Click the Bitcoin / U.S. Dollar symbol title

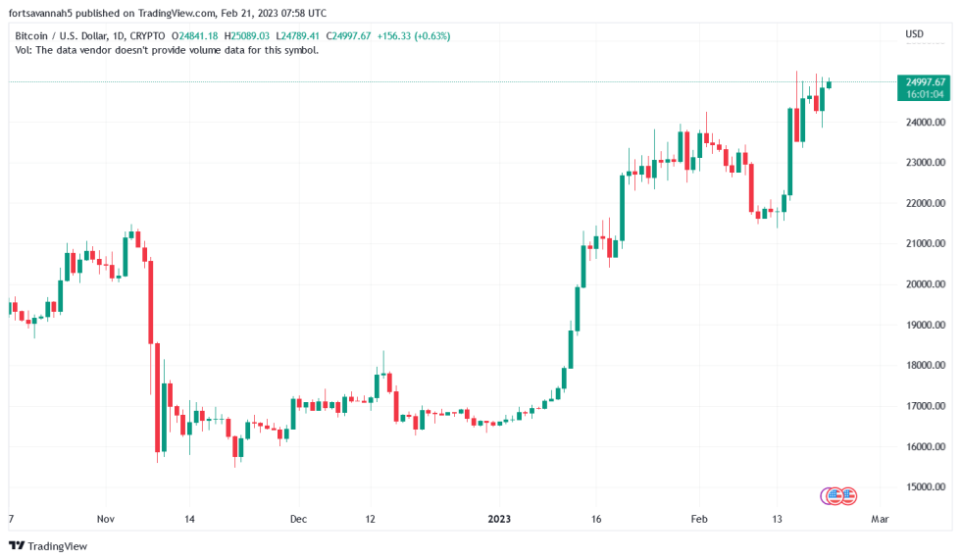click(89, 36)
